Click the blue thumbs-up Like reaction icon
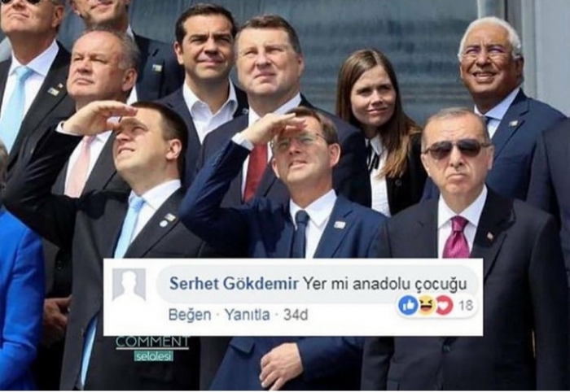This screenshot has height=392, width=570. point(408,305)
